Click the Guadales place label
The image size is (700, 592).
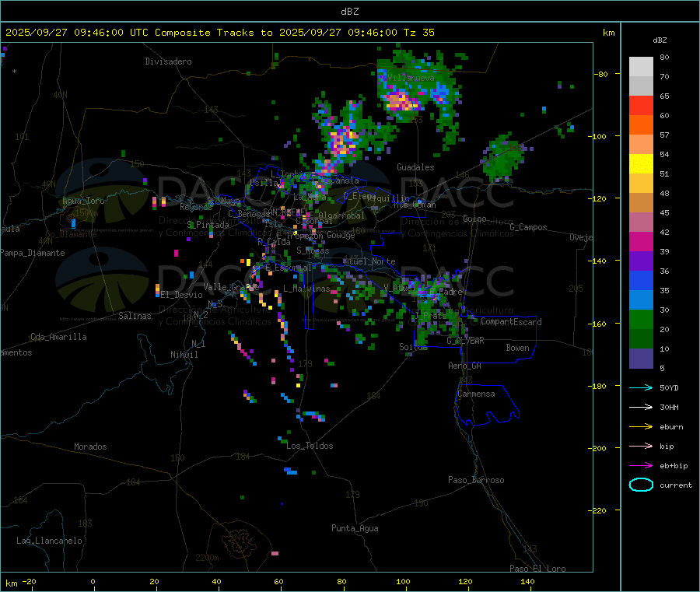(415, 167)
